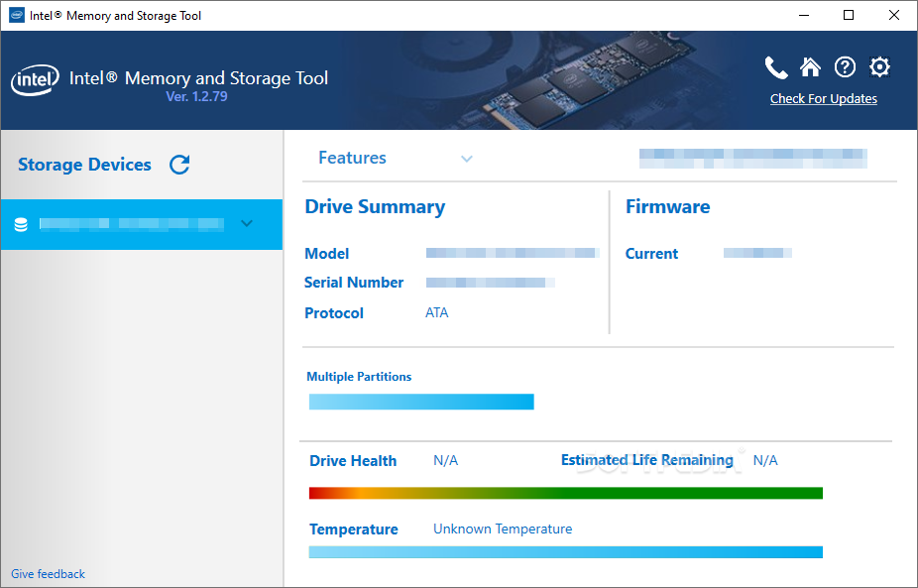Minimize the Intel Memory and Storage Tool window

804,15
